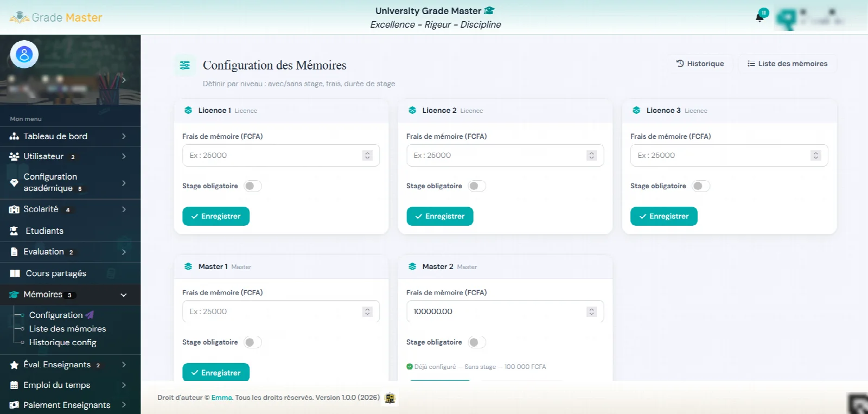Click the Licence 1 fee number stepper
868x414 pixels.
click(367, 155)
